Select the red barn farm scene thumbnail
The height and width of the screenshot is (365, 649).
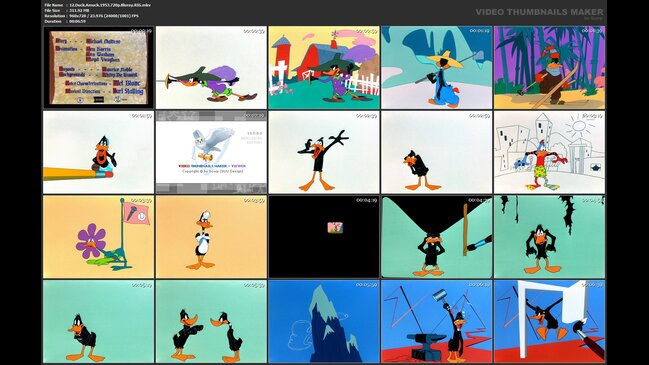pos(324,67)
